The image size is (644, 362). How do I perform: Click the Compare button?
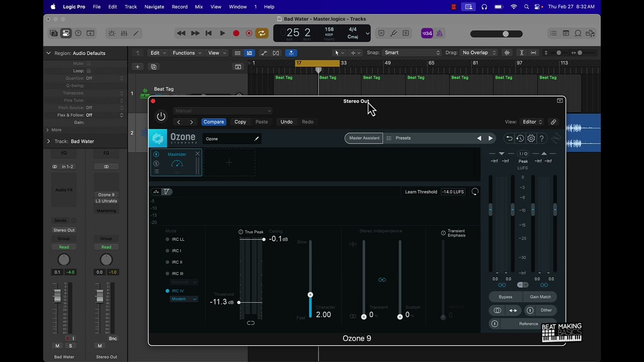[214, 122]
